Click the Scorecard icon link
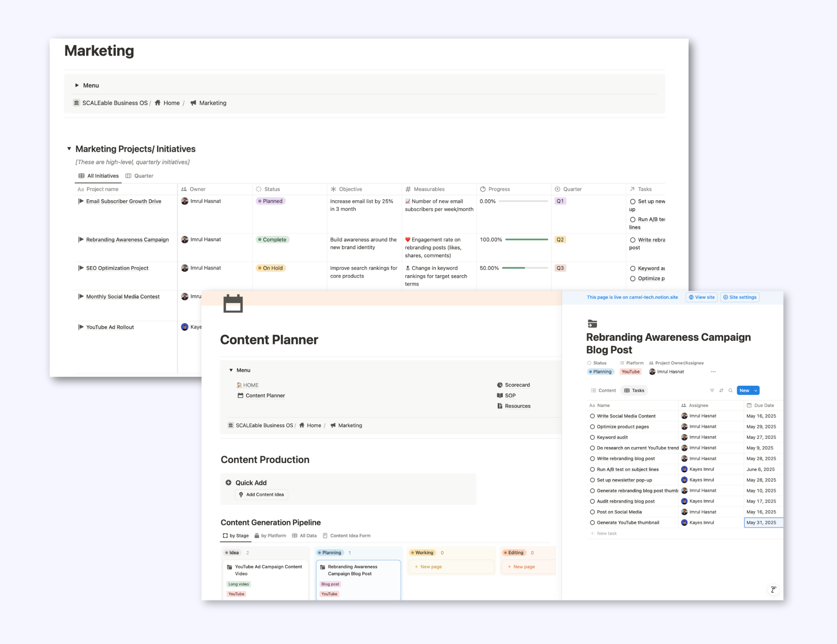 (x=500, y=385)
